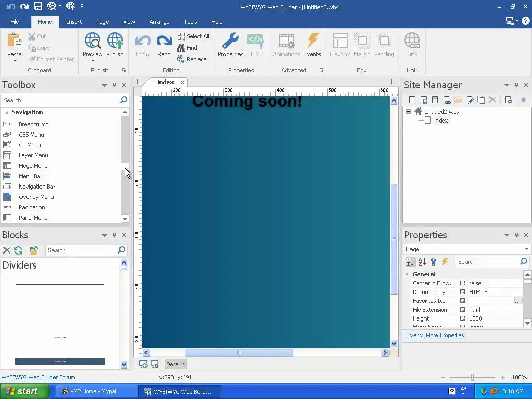The image size is (532, 399).
Task: Collapse the General properties section
Action: coord(407,274)
